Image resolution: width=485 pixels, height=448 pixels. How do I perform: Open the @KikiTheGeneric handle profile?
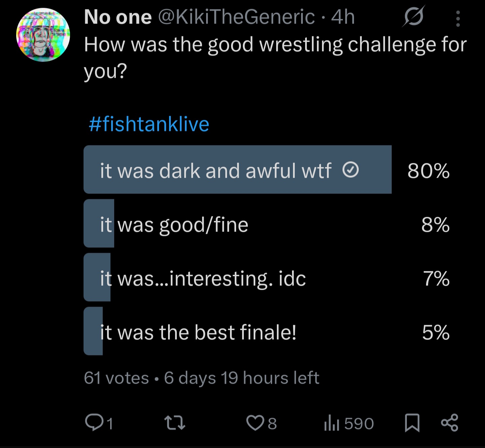[x=236, y=17]
